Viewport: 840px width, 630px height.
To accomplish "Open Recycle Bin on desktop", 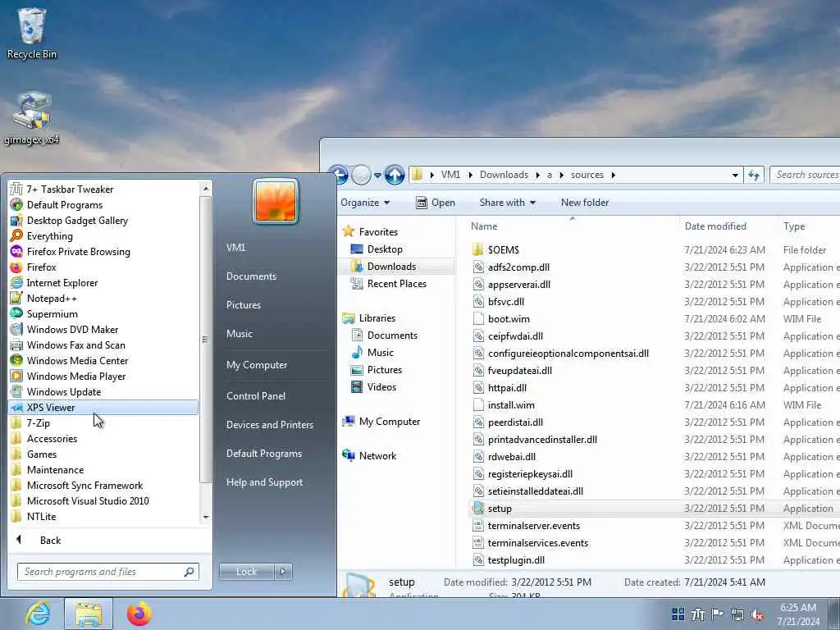I will click(32, 33).
